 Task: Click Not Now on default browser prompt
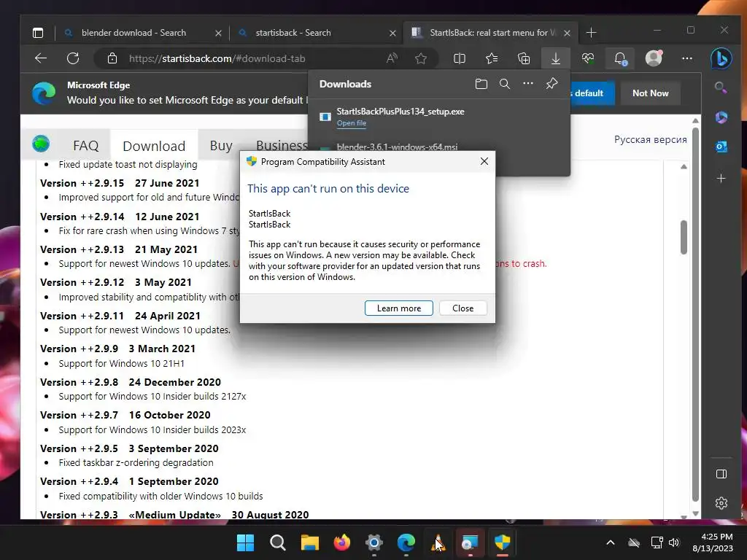[x=650, y=93]
